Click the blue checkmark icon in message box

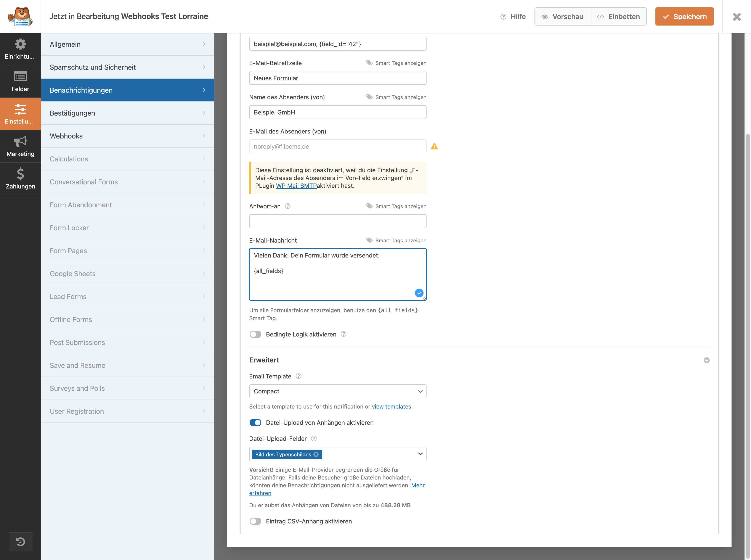tap(419, 293)
